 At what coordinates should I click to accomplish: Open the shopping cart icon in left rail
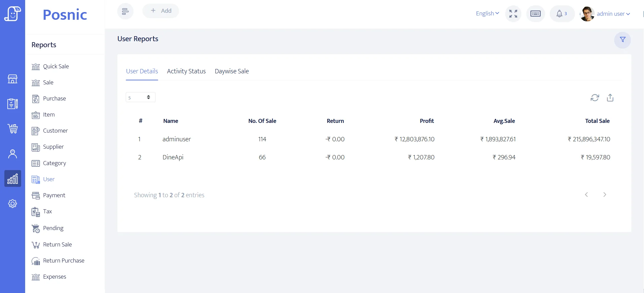[12, 129]
